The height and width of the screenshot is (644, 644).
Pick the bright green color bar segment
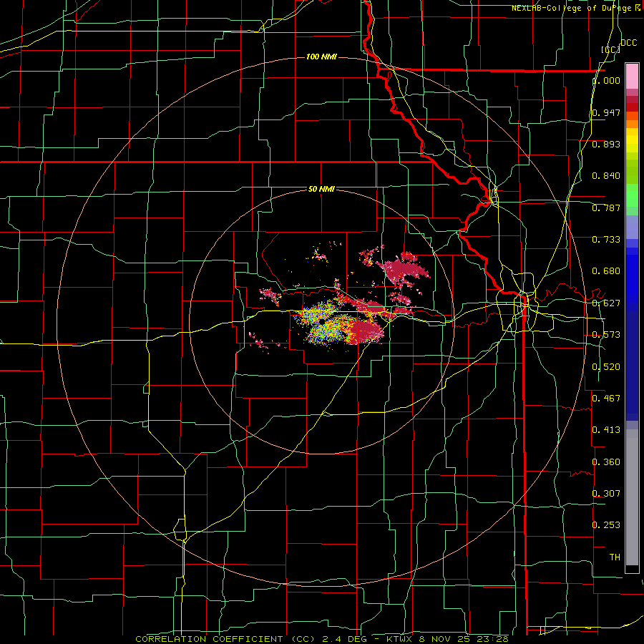[632, 195]
